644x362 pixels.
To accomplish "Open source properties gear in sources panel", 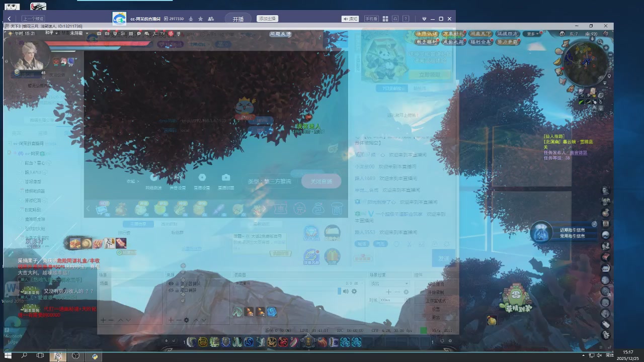I will [186, 320].
